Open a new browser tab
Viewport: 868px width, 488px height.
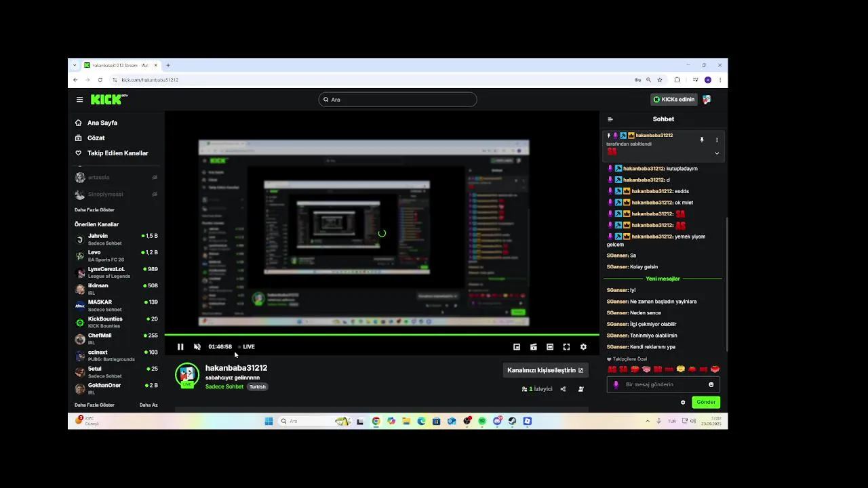coord(168,66)
